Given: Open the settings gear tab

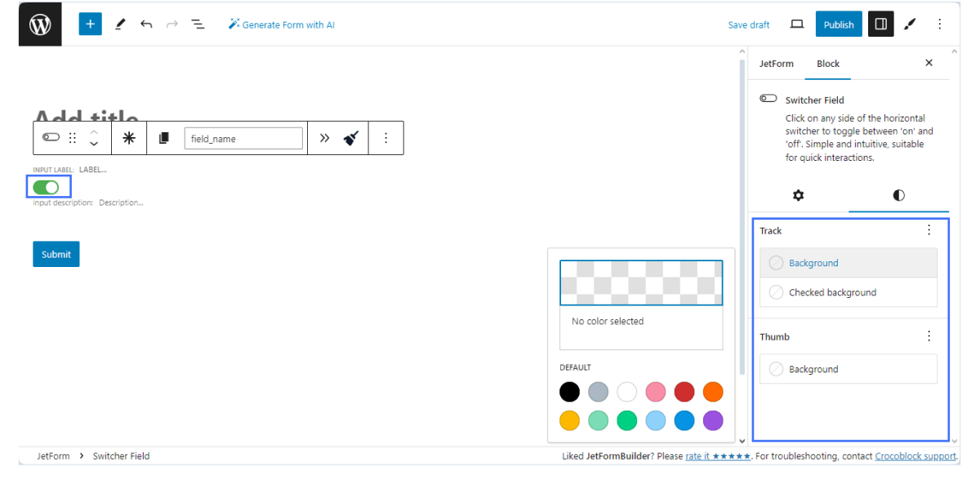Looking at the screenshot, I should point(798,195).
